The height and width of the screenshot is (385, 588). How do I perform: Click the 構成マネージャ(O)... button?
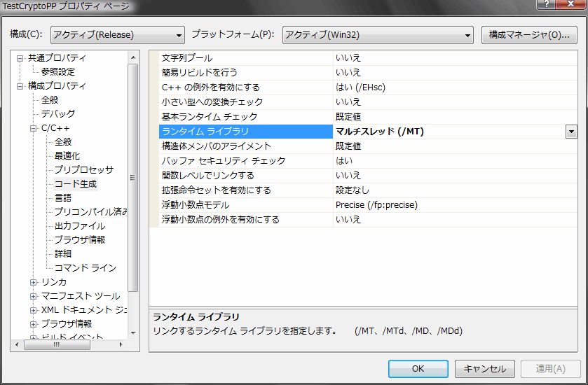coord(529,35)
